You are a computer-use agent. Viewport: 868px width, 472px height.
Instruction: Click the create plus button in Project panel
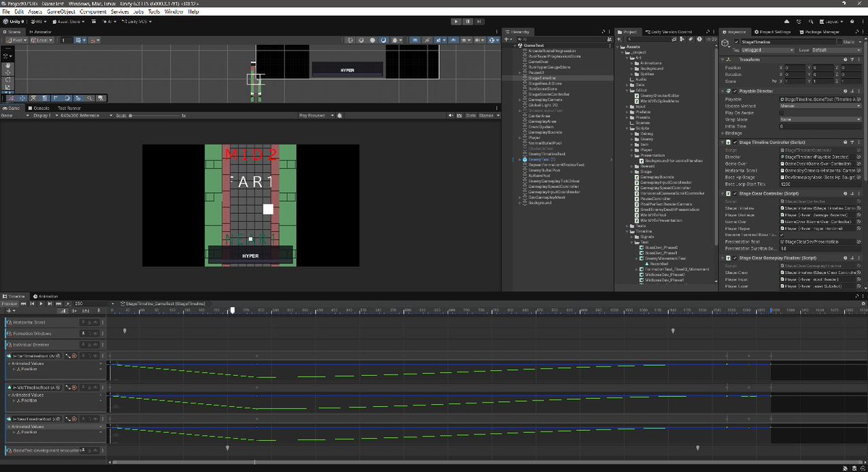pos(620,39)
